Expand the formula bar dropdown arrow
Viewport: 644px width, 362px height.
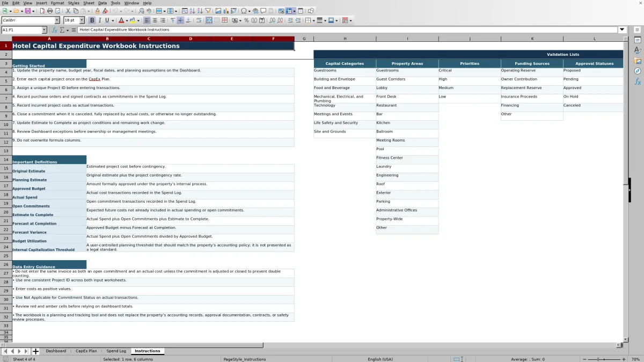(622, 30)
